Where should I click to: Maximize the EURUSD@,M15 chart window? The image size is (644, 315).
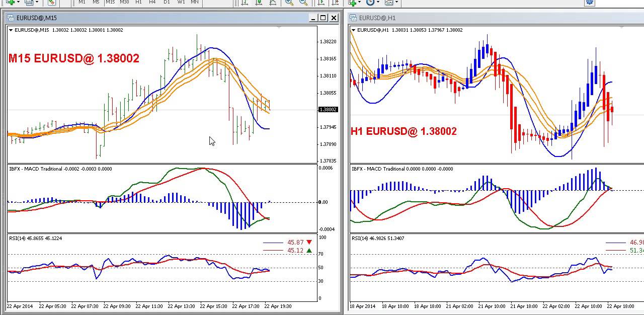323,18
